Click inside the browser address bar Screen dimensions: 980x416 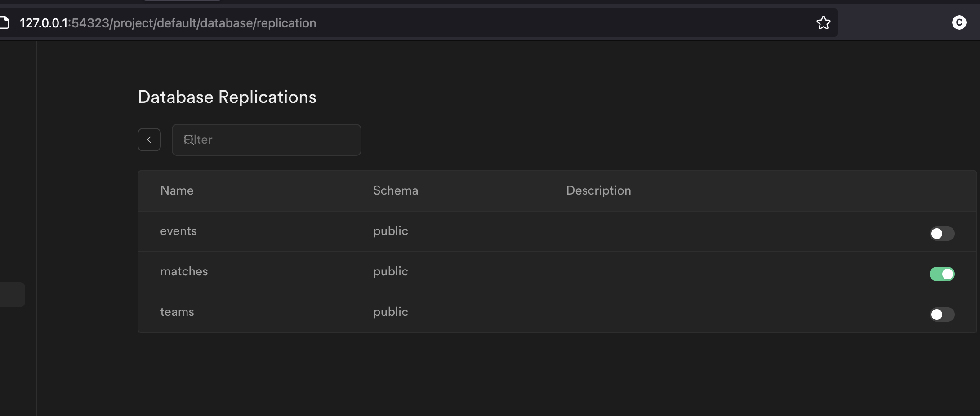(x=405, y=22)
